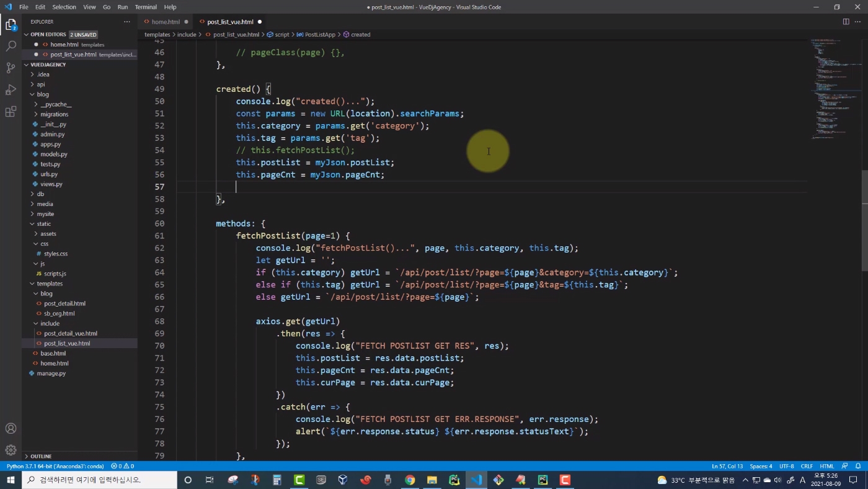Viewport: 868px width, 489px height.
Task: Show hidden system tray icons
Action: (x=745, y=480)
